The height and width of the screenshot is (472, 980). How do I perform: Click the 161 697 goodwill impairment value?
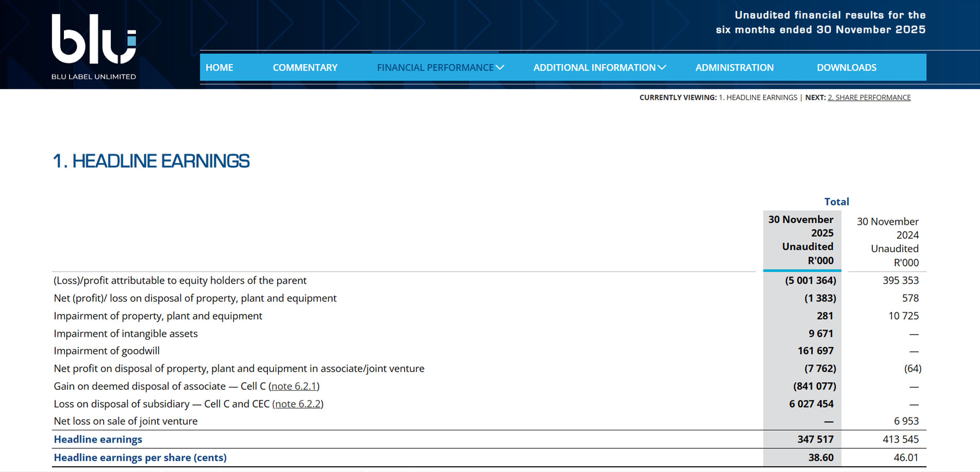[816, 351]
